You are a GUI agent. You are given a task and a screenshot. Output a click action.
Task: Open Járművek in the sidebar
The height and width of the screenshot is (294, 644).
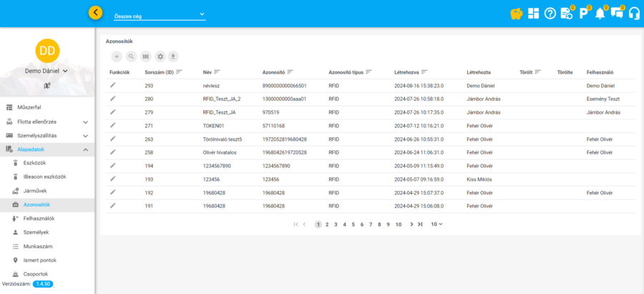tap(35, 191)
